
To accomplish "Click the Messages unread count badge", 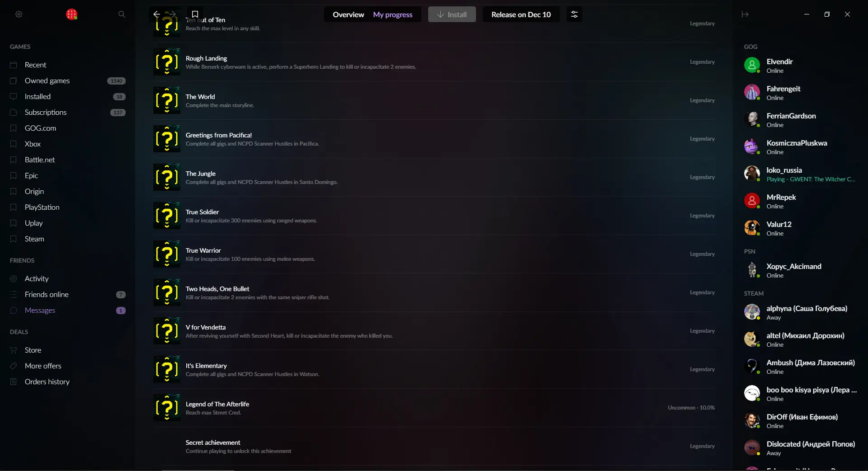I will pyautogui.click(x=121, y=311).
